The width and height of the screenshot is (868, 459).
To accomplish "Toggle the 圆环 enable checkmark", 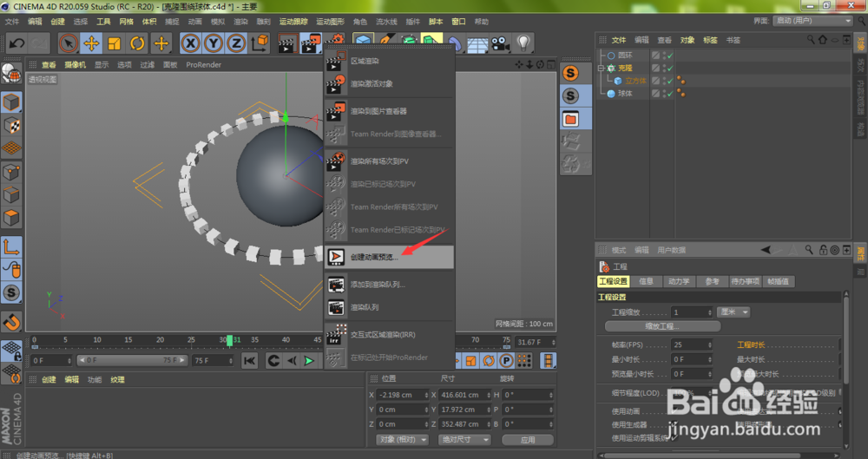I will pos(670,56).
